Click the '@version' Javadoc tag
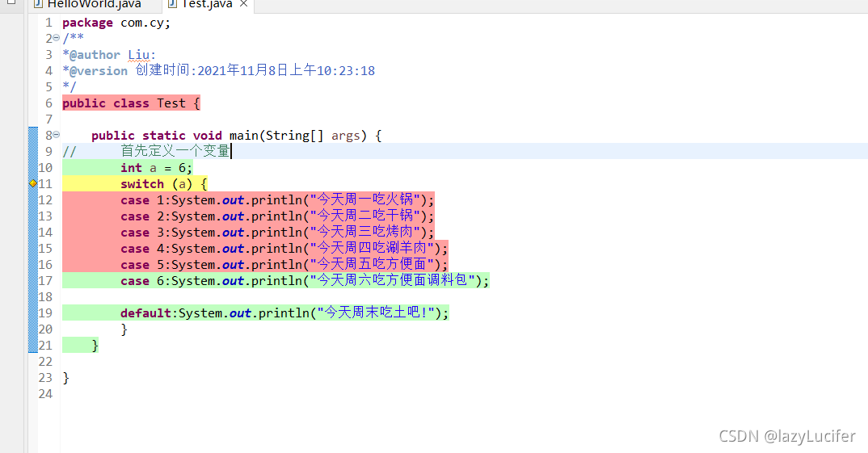Viewport: 868px width, 453px height. point(99,71)
